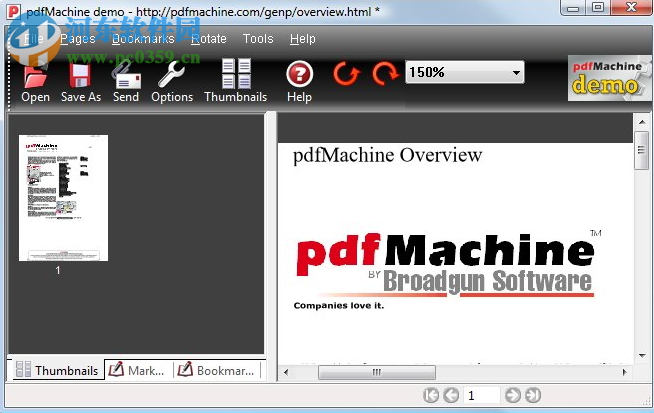
Task: Open Options with the wrench icon
Action: tap(171, 76)
